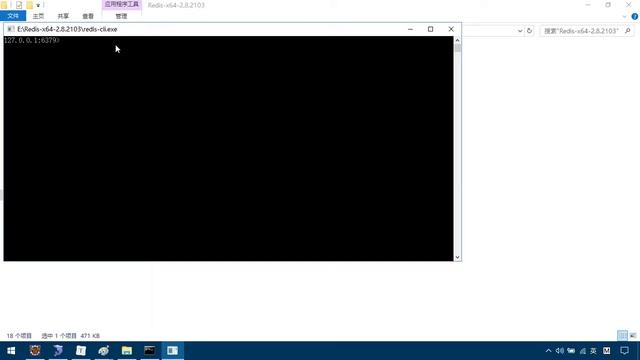Open the tiger-face taskbar app

click(35, 351)
